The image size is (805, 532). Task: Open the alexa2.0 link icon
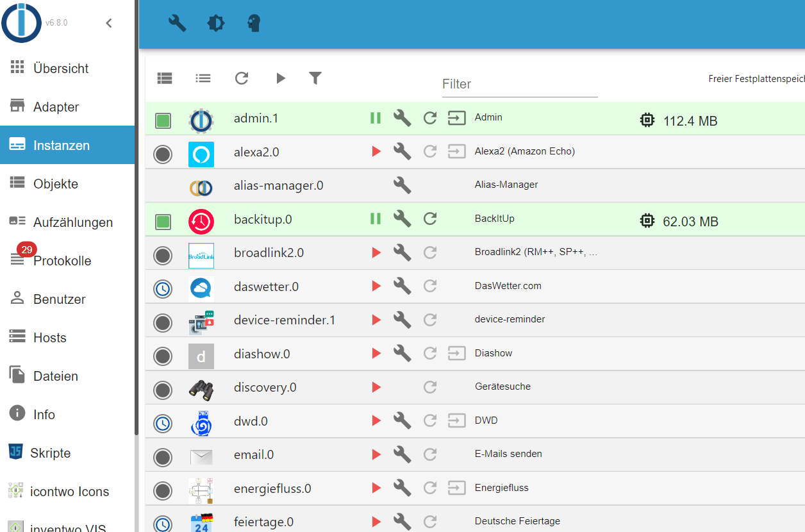457,152
